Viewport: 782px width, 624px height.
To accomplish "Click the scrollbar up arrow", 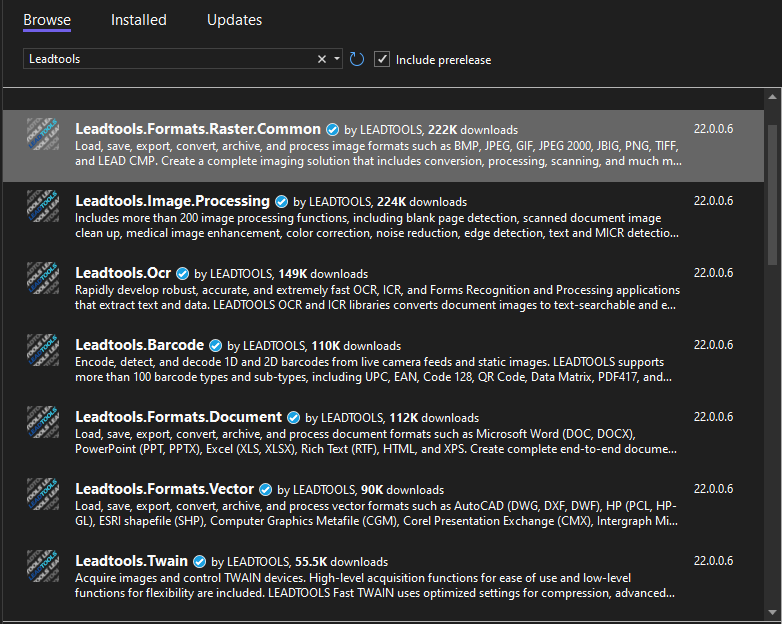I will 773,97.
